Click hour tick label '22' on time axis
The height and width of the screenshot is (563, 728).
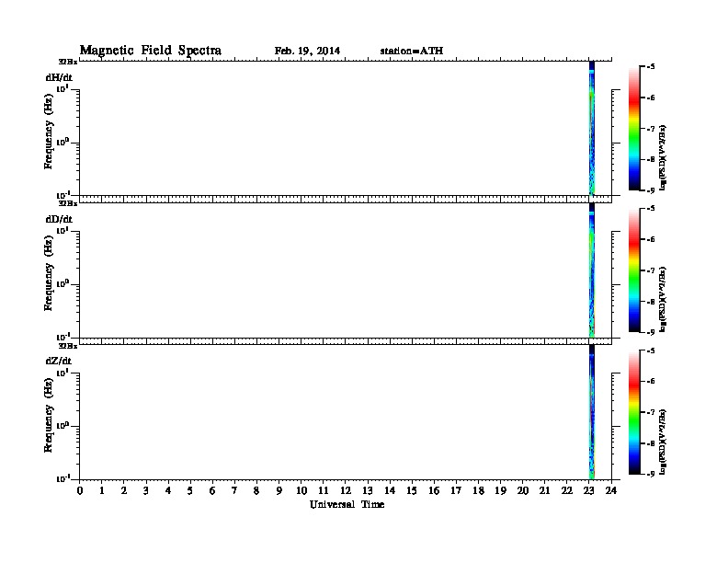[567, 490]
